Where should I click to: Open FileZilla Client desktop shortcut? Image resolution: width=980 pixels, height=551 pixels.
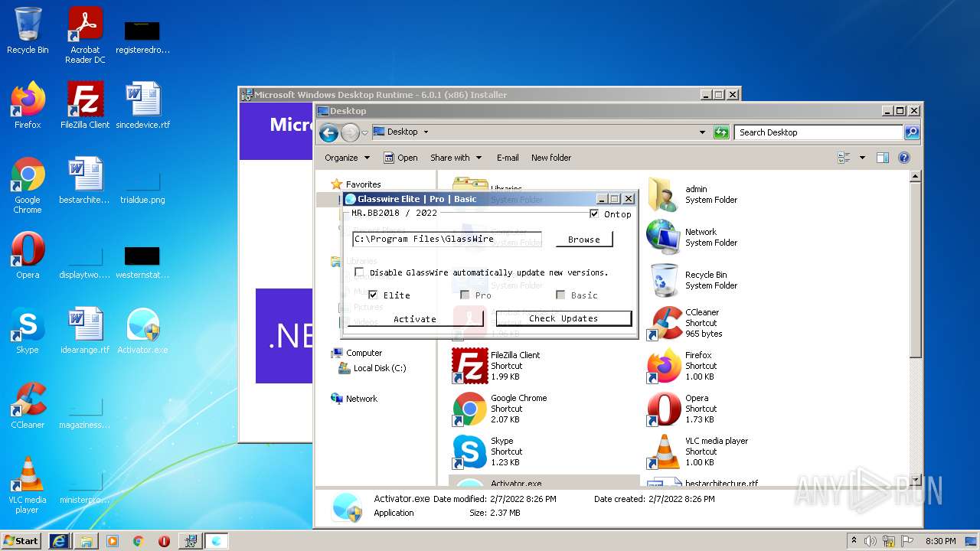click(x=85, y=106)
